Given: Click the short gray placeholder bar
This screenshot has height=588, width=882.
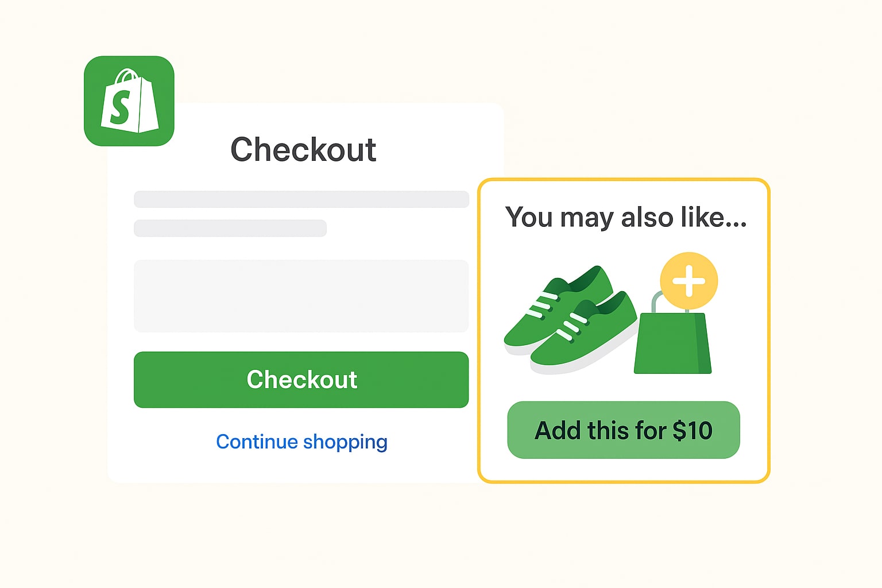Looking at the screenshot, I should click(x=230, y=228).
